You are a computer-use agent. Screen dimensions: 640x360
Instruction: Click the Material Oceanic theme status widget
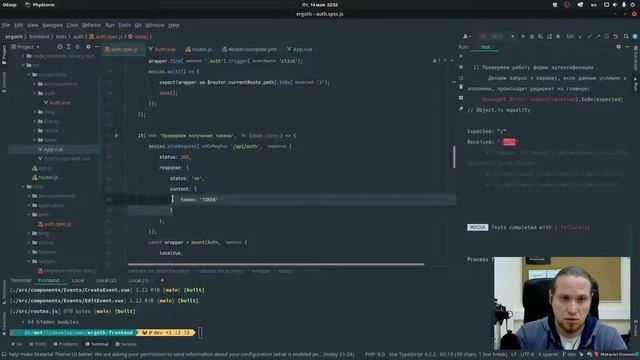click(616, 354)
